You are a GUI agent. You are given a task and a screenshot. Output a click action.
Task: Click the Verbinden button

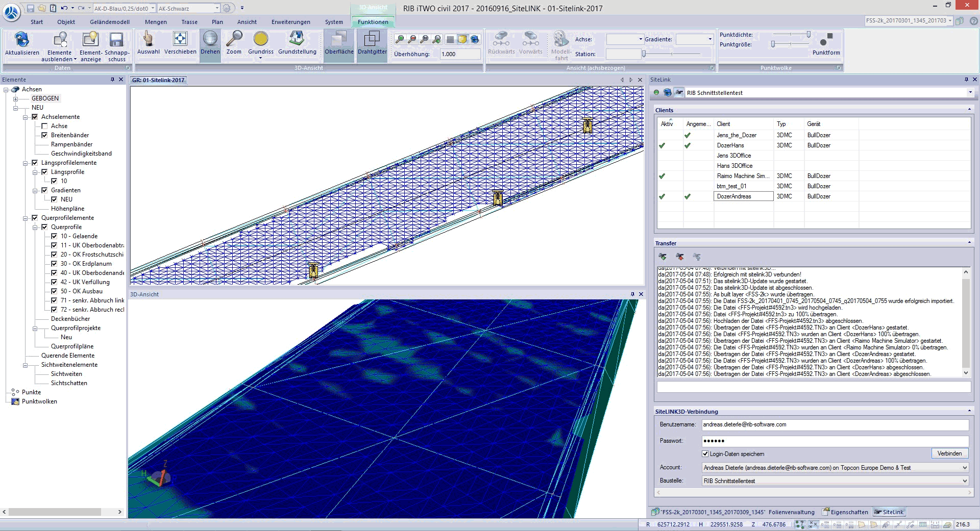click(949, 453)
